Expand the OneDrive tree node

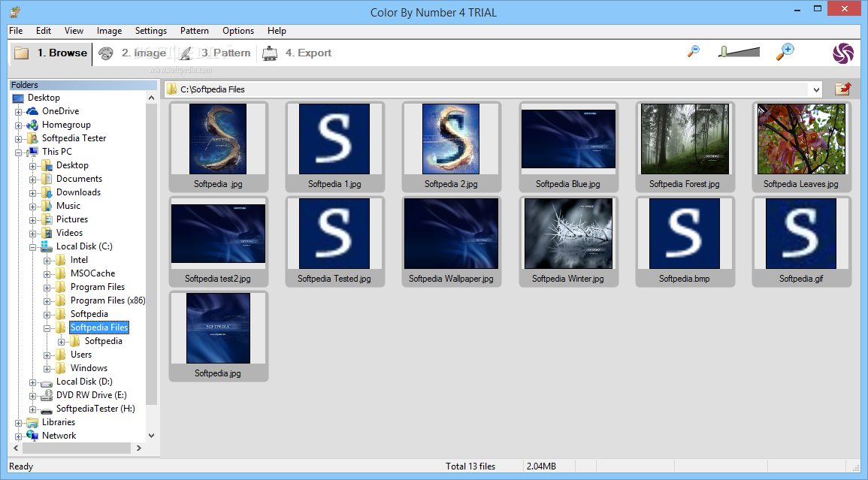(18, 112)
